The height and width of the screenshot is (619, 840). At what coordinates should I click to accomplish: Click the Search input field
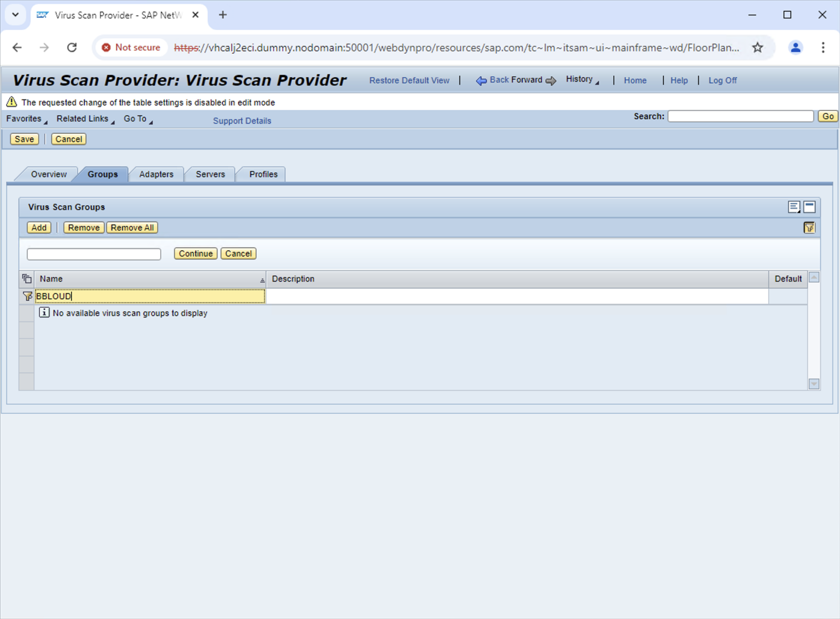point(740,116)
